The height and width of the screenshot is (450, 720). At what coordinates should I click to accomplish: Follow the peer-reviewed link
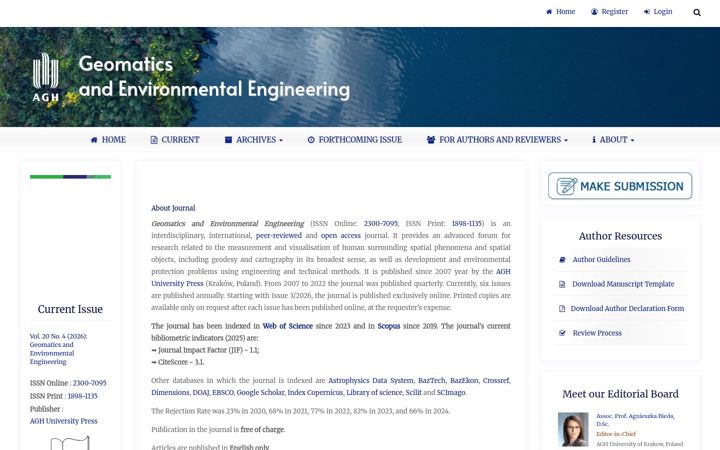point(279,236)
